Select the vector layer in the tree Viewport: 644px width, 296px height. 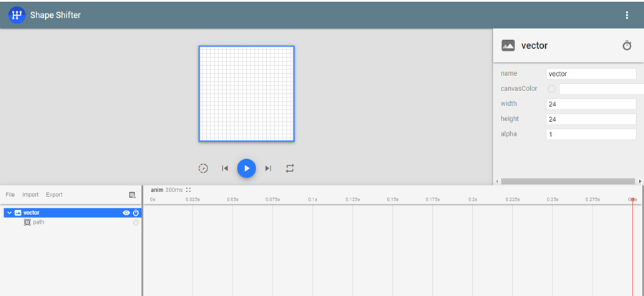point(73,213)
